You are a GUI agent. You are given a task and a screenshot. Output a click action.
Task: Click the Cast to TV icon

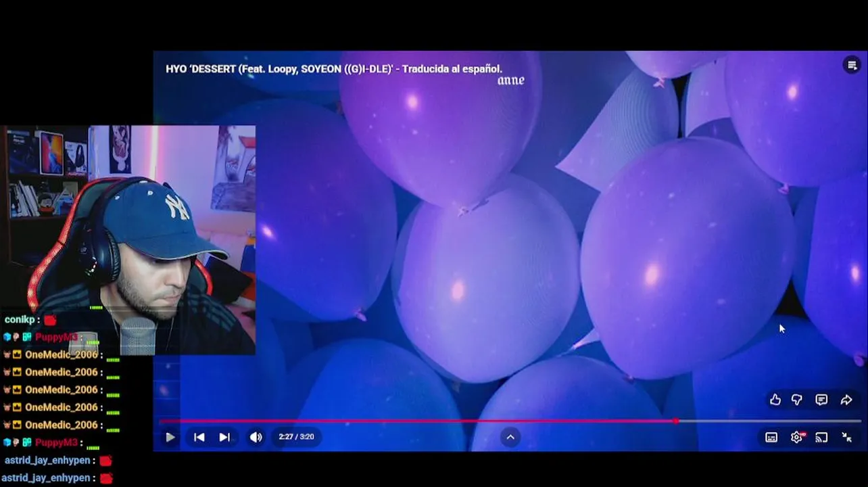coord(821,437)
